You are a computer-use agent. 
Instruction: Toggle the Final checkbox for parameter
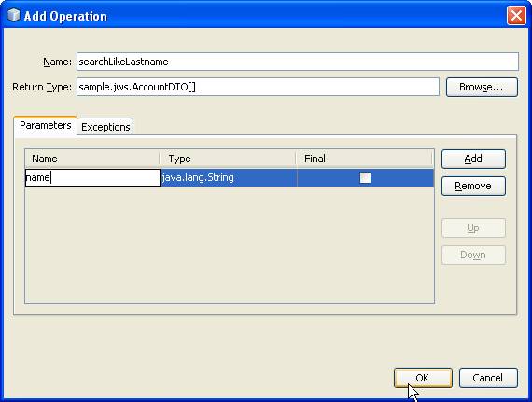(366, 177)
